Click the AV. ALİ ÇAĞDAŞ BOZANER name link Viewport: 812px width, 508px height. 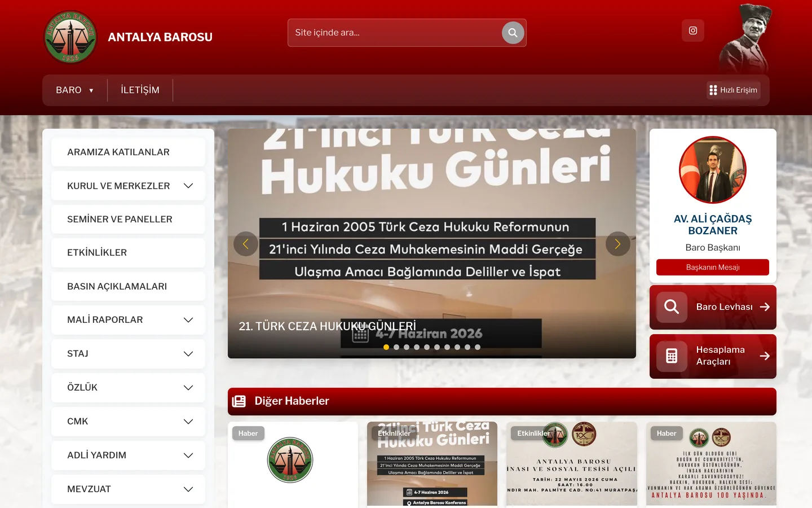point(713,225)
